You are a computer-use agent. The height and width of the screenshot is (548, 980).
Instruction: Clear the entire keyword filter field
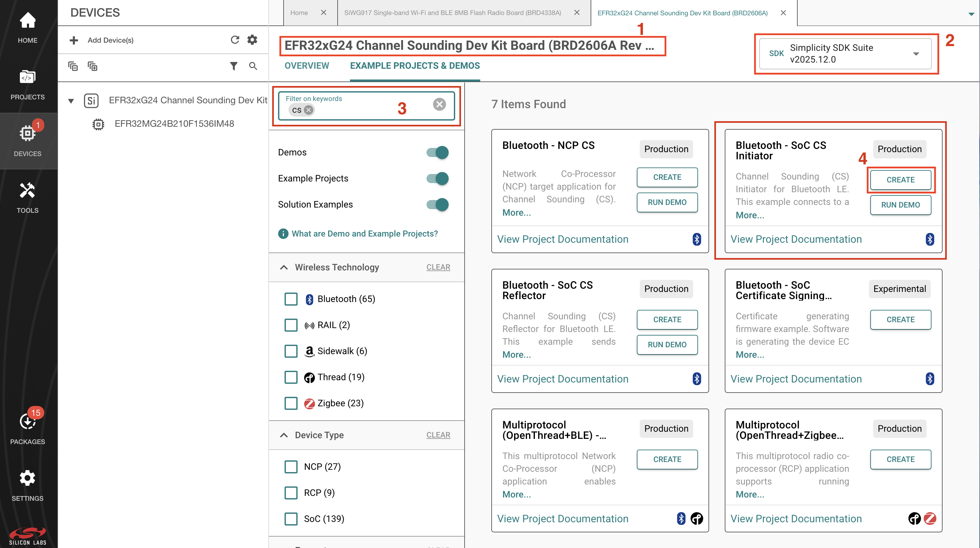[x=440, y=104]
